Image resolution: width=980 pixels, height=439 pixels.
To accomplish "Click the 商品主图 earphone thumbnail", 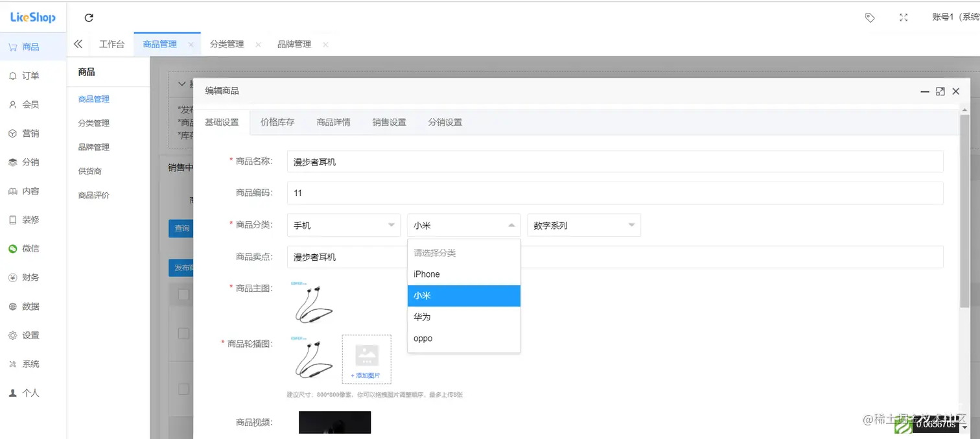I will (x=312, y=303).
